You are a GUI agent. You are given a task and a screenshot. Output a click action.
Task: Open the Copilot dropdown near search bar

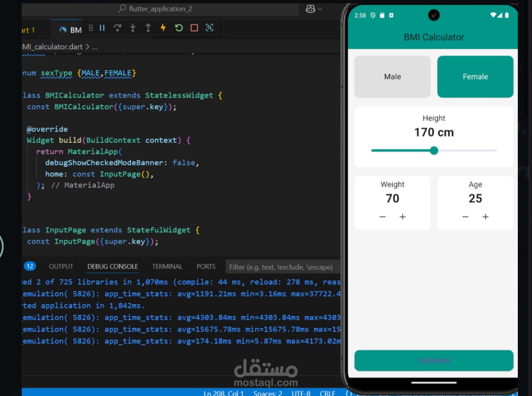[314, 9]
